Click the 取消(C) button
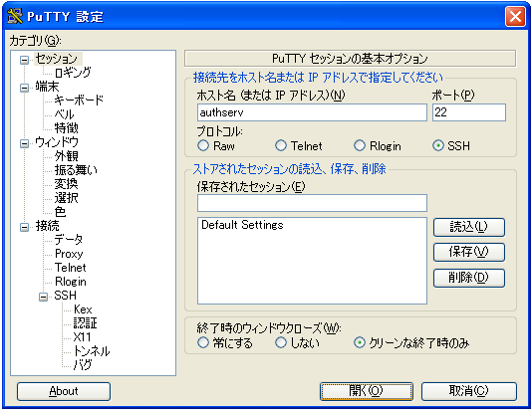532x411 pixels. coord(469,391)
